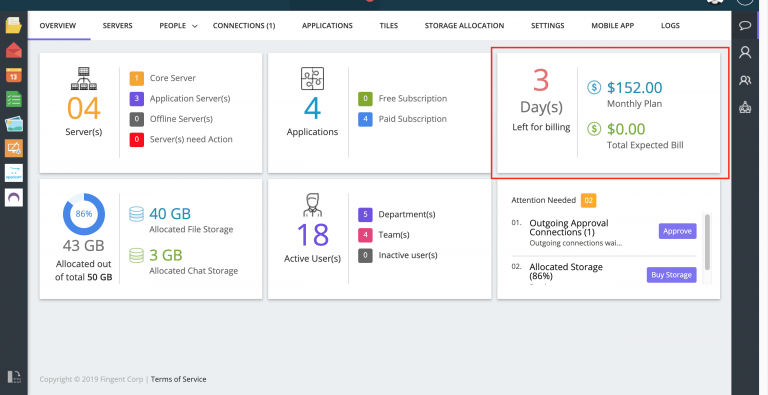Open the Applications tab
This screenshot has height=395, width=768.
(x=327, y=25)
